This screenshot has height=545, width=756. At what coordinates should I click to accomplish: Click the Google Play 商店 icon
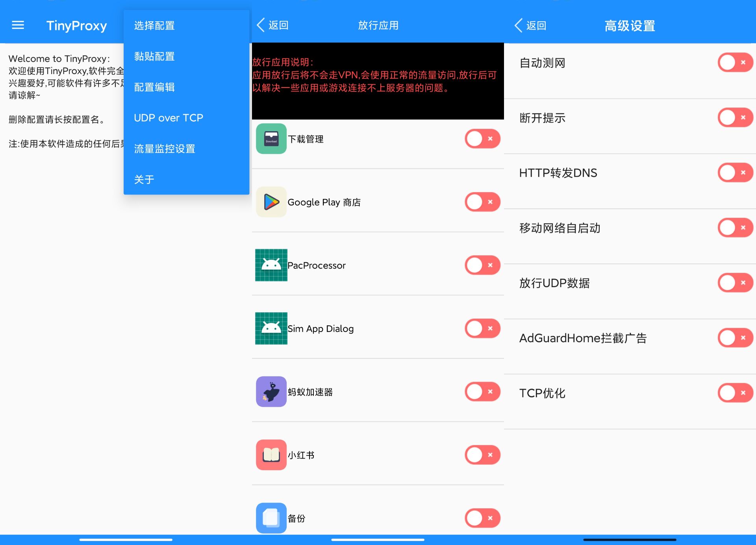pyautogui.click(x=271, y=202)
